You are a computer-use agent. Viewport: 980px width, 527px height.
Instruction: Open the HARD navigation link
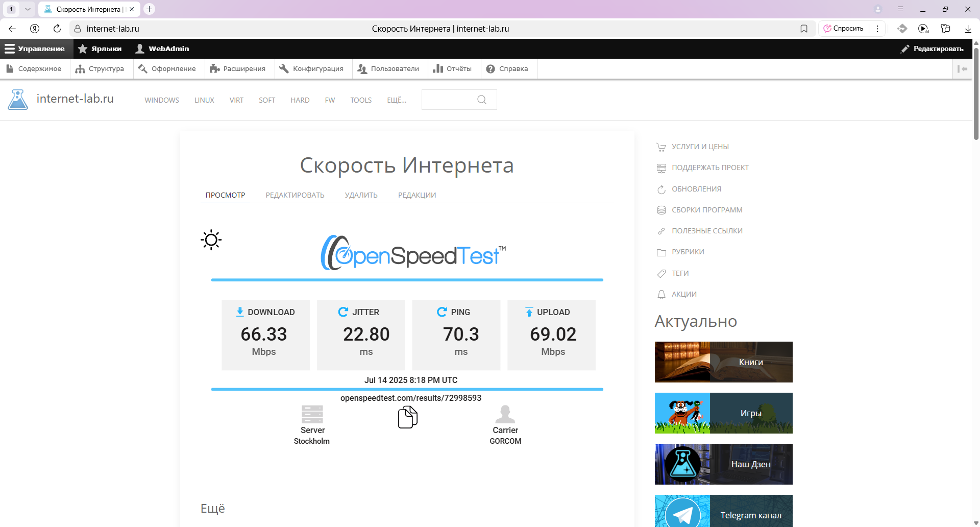point(300,100)
